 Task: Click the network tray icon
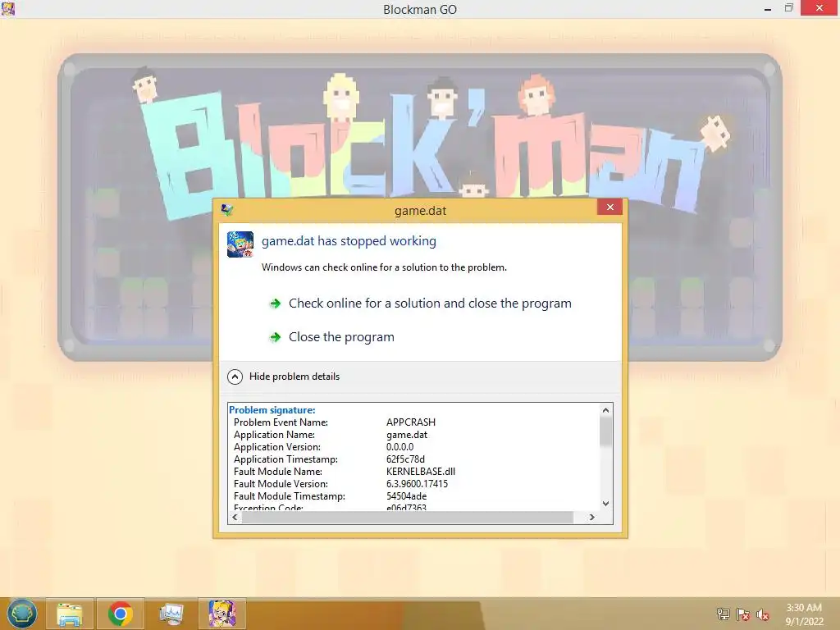pos(723,614)
